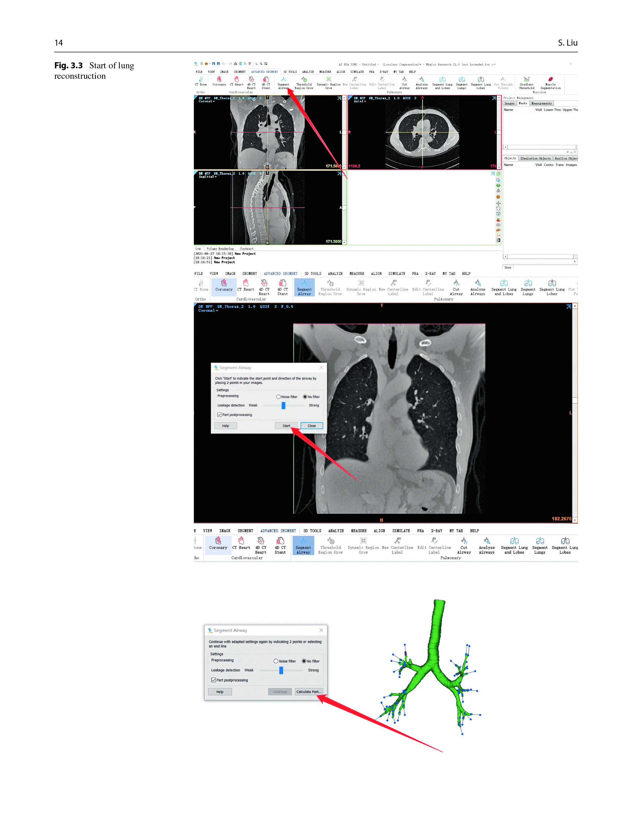Click Edit Centerline Label above the green airway model
Screen dimensions: 632x840
pyautogui.click(x=434, y=546)
